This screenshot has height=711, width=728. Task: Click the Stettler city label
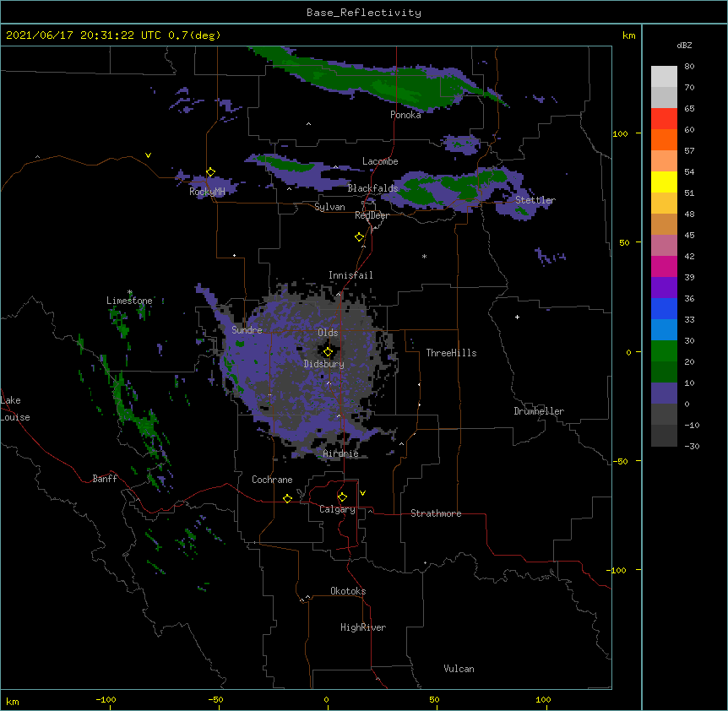tap(535, 200)
